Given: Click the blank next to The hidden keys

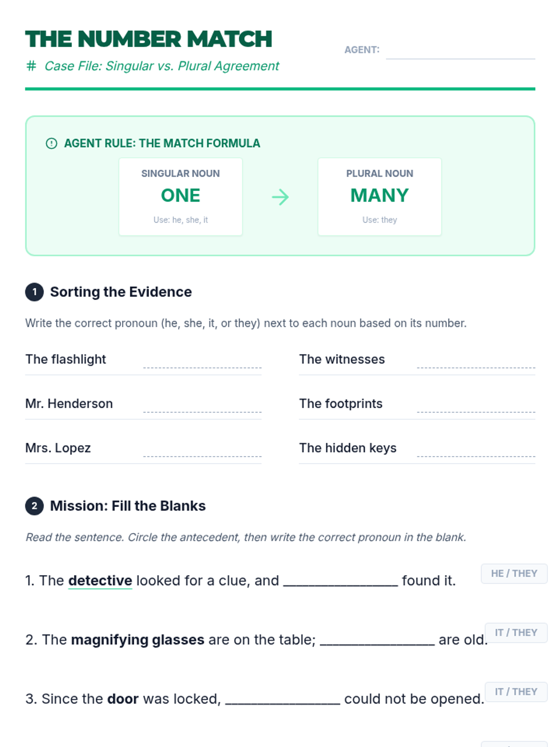Looking at the screenshot, I should (476, 450).
